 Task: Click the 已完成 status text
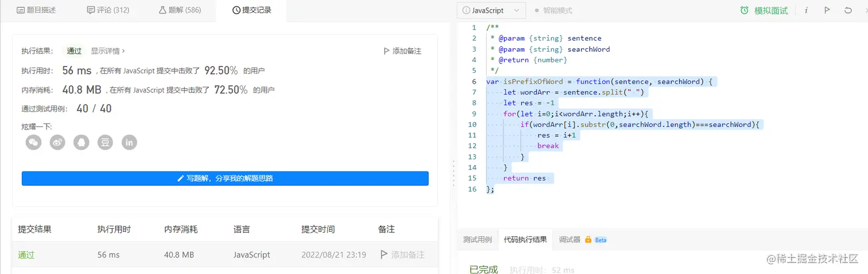[483, 269]
